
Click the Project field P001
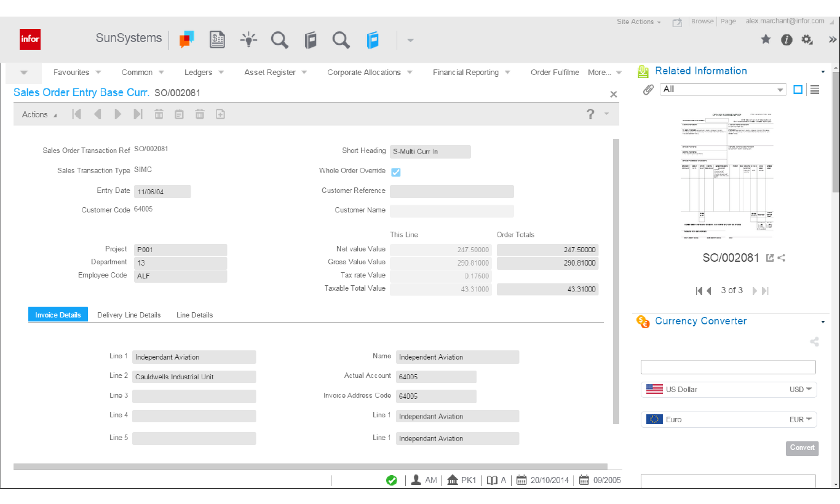(x=180, y=250)
